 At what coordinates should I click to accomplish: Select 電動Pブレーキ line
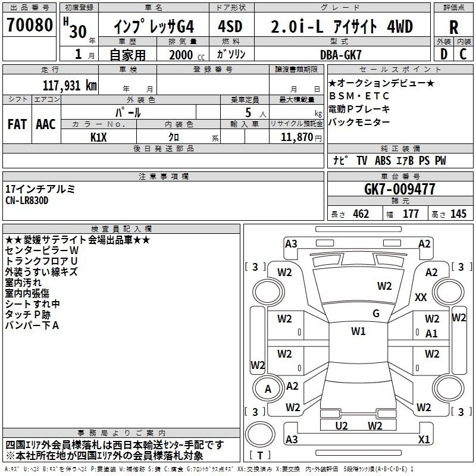(x=359, y=109)
